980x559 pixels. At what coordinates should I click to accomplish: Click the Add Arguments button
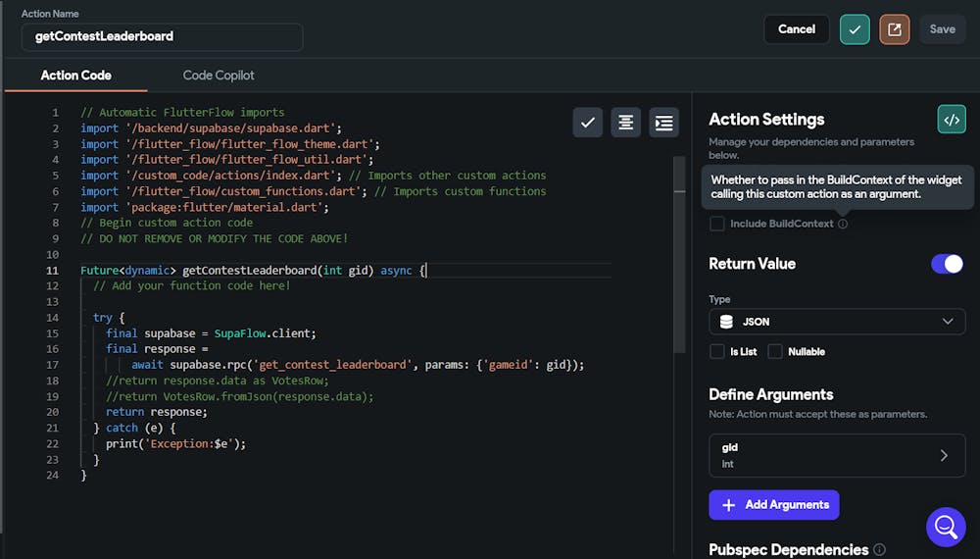774,505
